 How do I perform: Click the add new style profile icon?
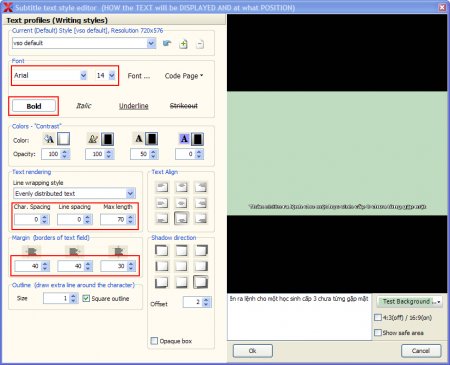tap(183, 44)
